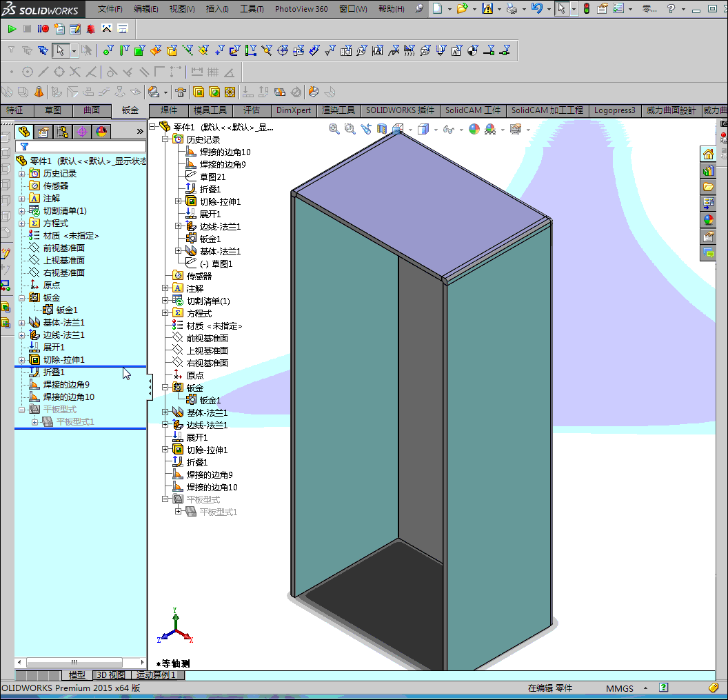Zoom to fit using the magnifier icon
Image resolution: width=728 pixels, height=700 pixels.
[334, 129]
